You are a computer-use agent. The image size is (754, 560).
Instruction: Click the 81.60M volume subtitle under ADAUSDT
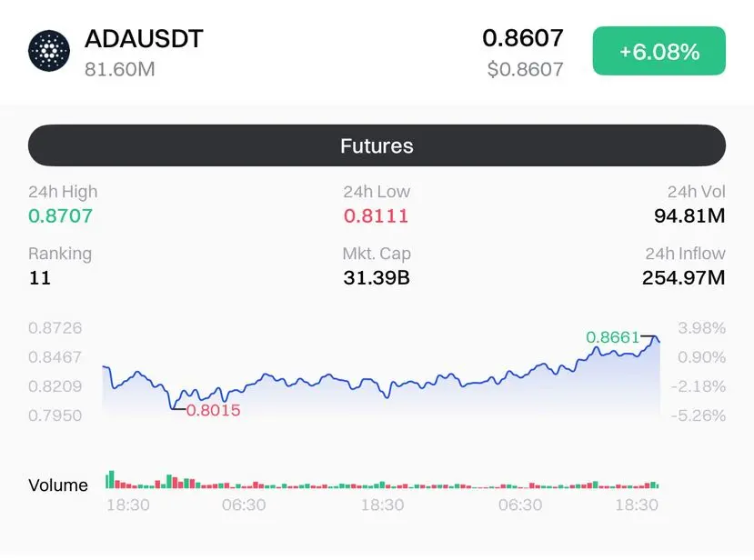(120, 69)
